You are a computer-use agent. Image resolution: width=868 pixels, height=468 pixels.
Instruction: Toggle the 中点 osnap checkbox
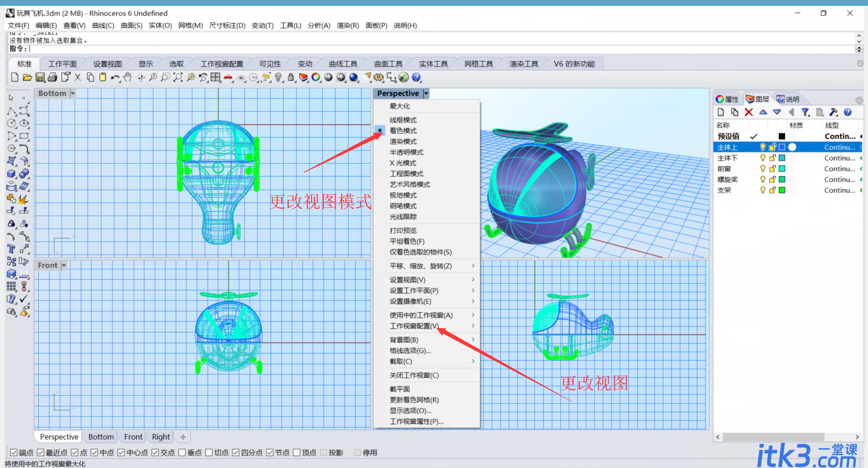[94, 452]
